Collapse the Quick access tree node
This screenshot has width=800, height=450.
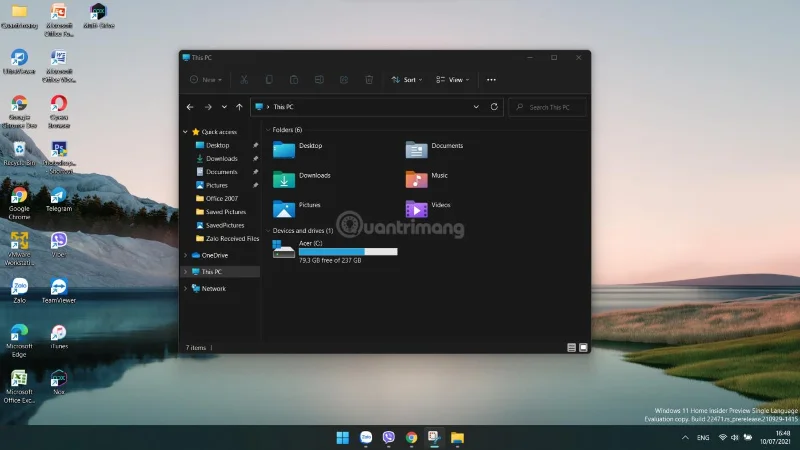[185, 132]
